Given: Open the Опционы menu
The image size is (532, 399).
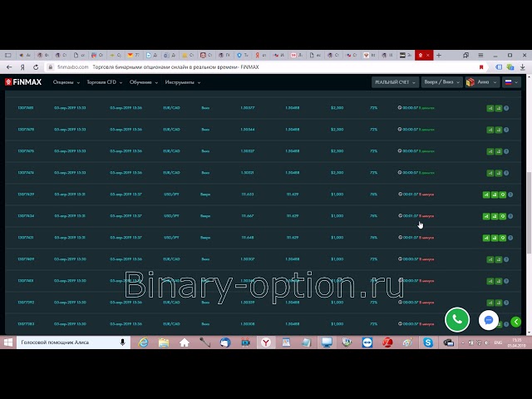Looking at the screenshot, I should pyautogui.click(x=66, y=82).
